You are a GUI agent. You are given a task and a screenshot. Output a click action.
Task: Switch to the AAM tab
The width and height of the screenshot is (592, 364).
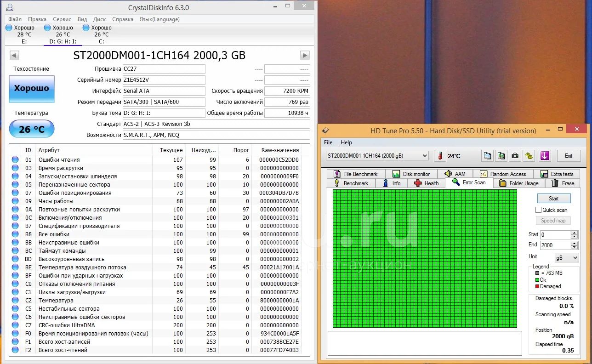(x=455, y=174)
